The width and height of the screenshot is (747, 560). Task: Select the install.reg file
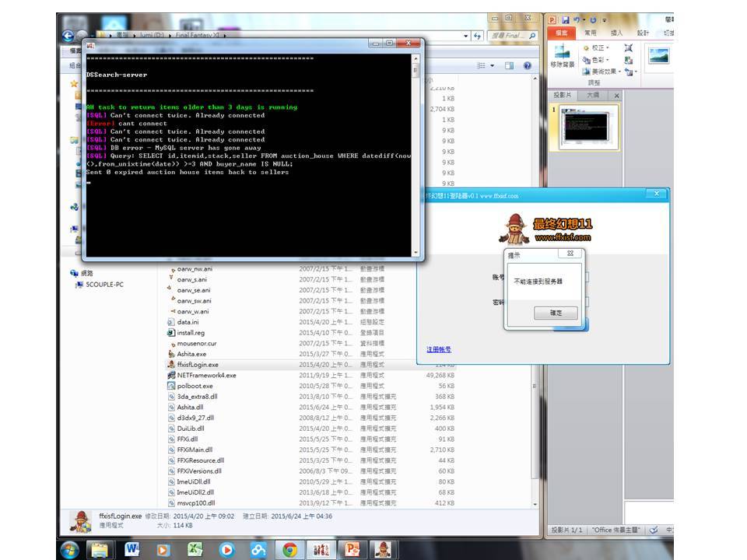tap(191, 333)
